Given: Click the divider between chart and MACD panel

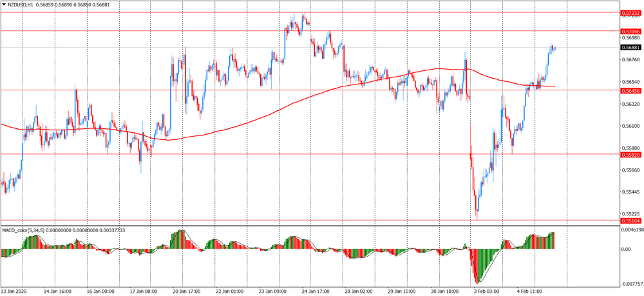Looking at the screenshot, I should (309, 225).
